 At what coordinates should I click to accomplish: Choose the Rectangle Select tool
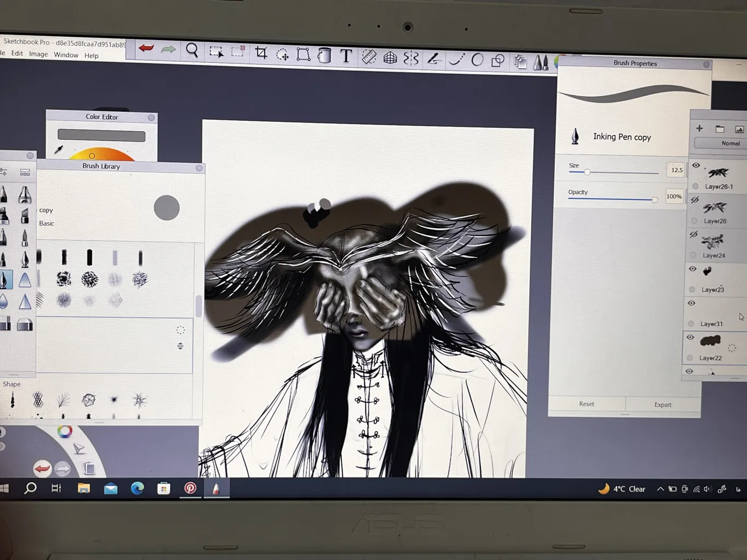(x=216, y=52)
